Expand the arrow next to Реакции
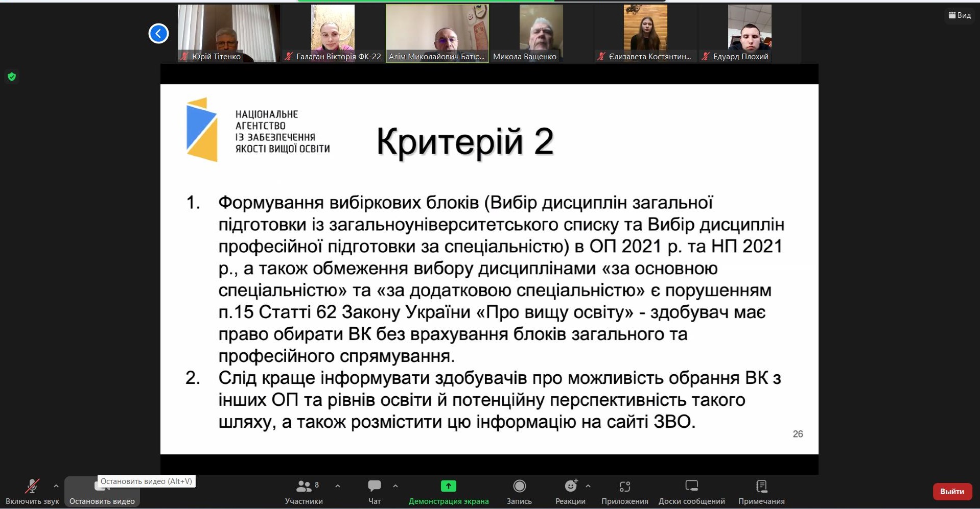 click(588, 486)
